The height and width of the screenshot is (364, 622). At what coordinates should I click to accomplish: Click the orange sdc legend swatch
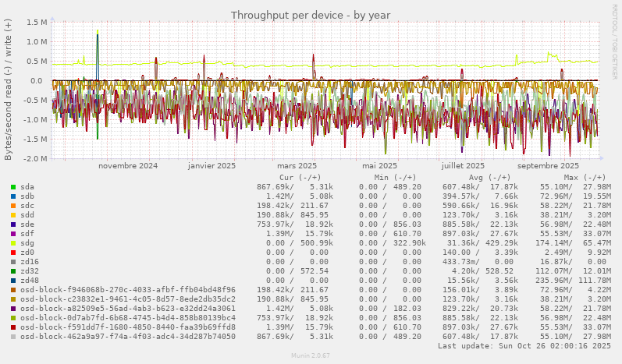point(13,206)
